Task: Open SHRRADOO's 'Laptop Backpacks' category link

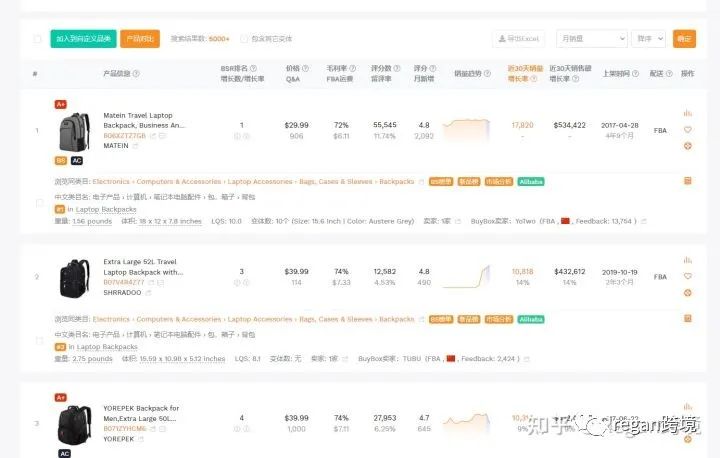Action: click(x=107, y=347)
